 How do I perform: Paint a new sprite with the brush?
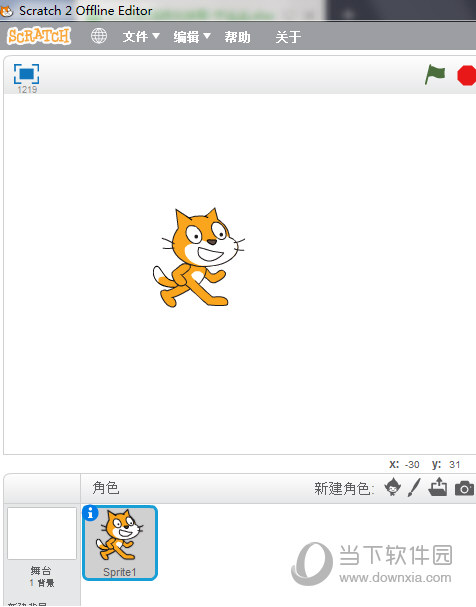click(414, 487)
